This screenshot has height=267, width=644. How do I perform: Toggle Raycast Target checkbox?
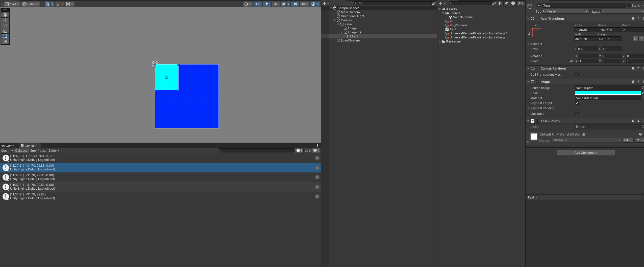point(577,103)
